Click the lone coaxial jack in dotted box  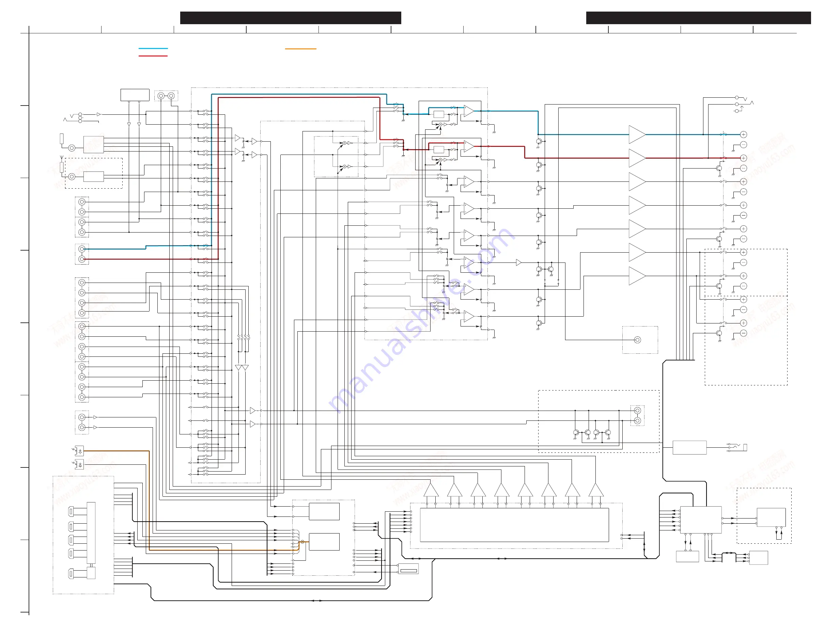638,340
